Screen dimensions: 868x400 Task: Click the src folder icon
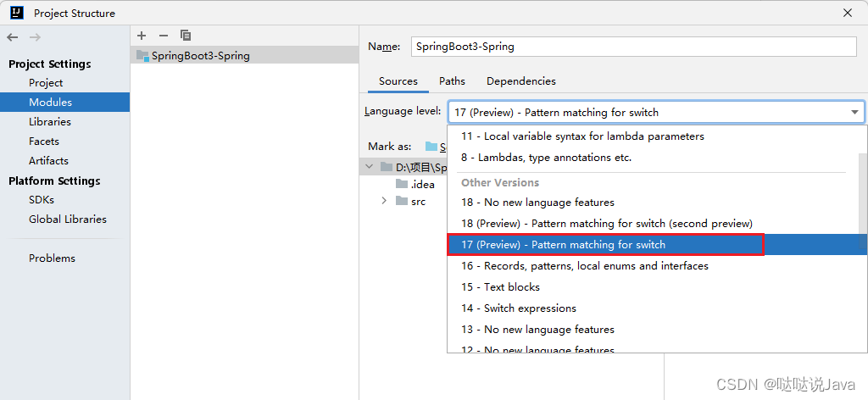401,201
